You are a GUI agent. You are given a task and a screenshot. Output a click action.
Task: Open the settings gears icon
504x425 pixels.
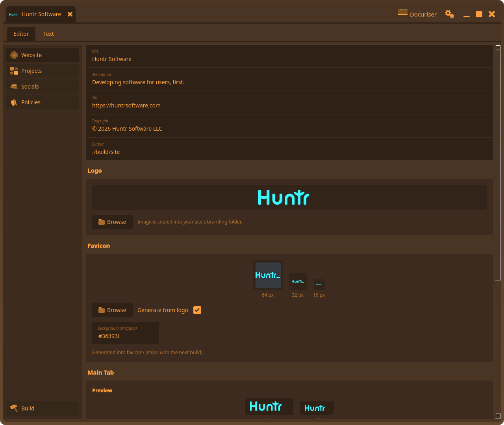point(450,14)
